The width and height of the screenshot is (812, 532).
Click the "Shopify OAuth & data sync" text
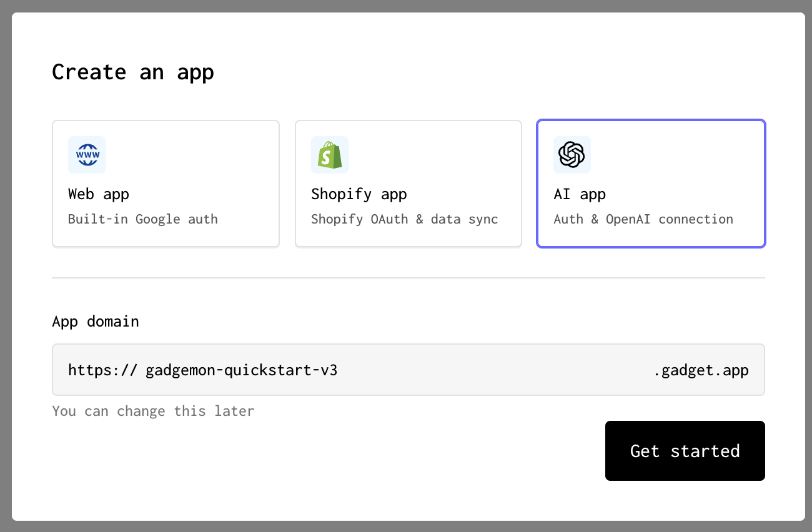405,219
